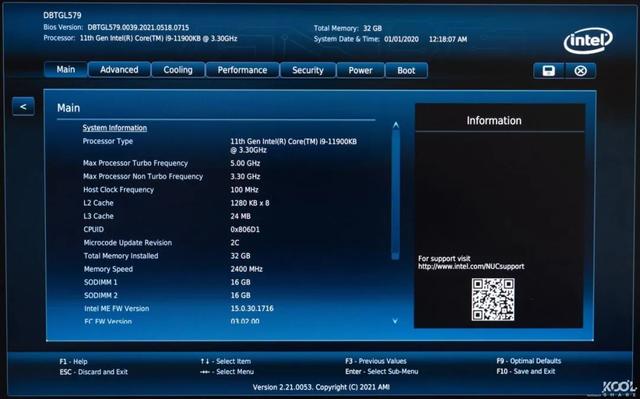Click 'F1 - Help' hint
The height and width of the screenshot is (399, 640).
73,361
